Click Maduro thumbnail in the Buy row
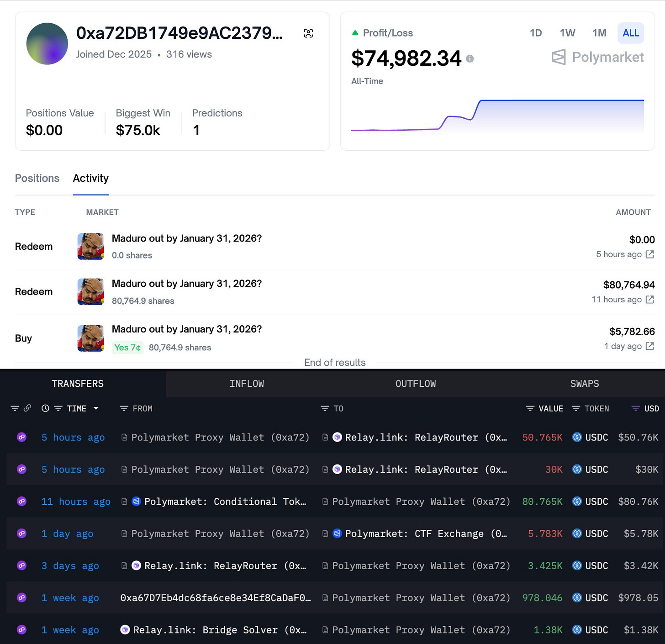Screen dimensions: 665x644 tap(91, 338)
